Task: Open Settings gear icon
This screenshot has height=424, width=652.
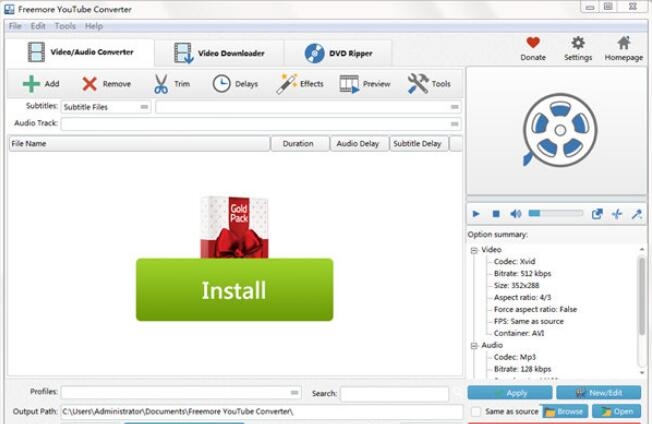Action: click(x=578, y=42)
